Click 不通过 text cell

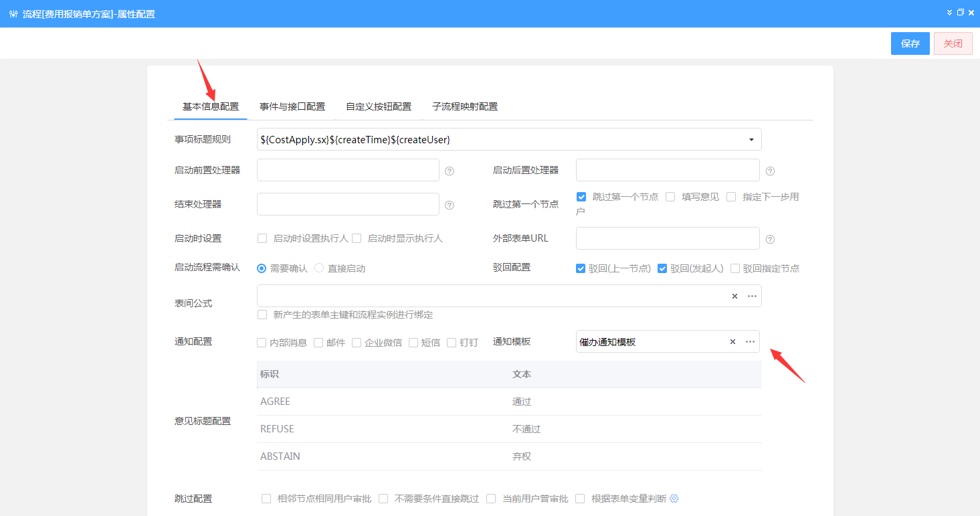coord(526,429)
